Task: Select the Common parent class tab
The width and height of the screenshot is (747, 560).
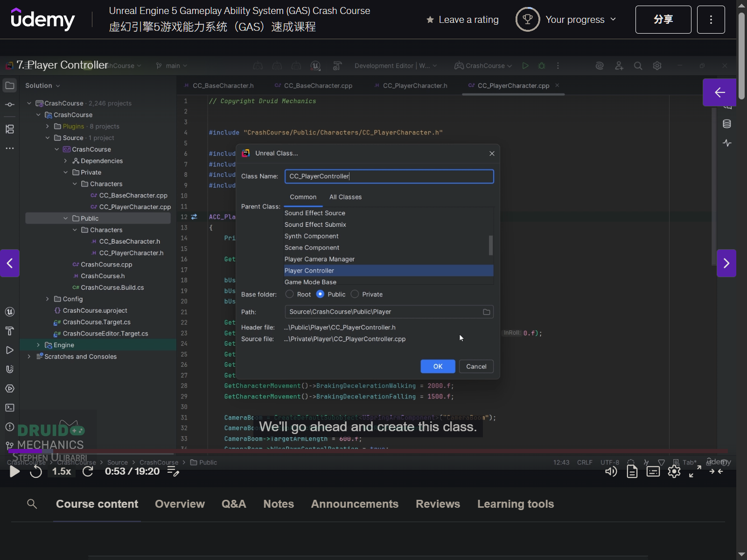Action: coord(303,197)
